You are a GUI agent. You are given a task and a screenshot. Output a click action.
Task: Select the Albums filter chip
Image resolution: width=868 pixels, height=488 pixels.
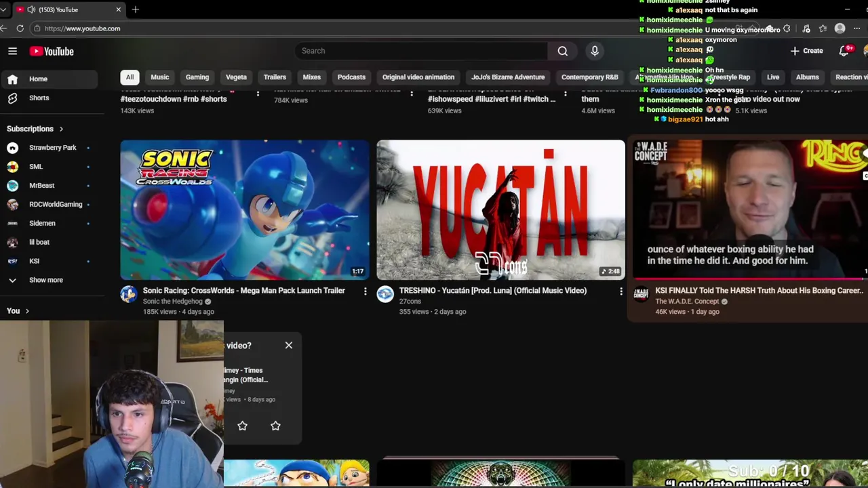[808, 77]
